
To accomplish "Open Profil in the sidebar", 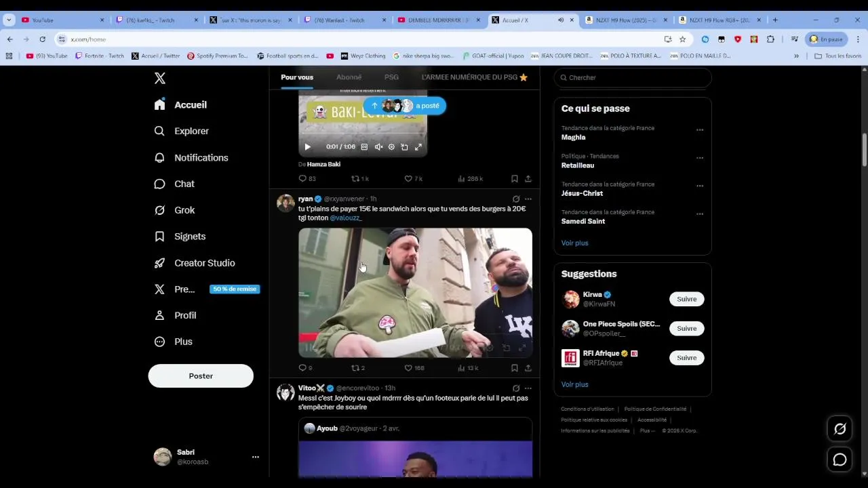I will point(175,315).
